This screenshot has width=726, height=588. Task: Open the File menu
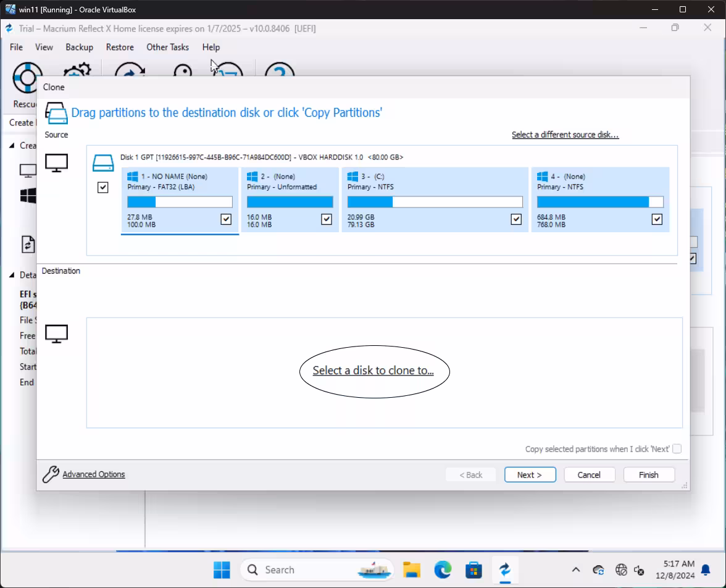[x=16, y=48]
